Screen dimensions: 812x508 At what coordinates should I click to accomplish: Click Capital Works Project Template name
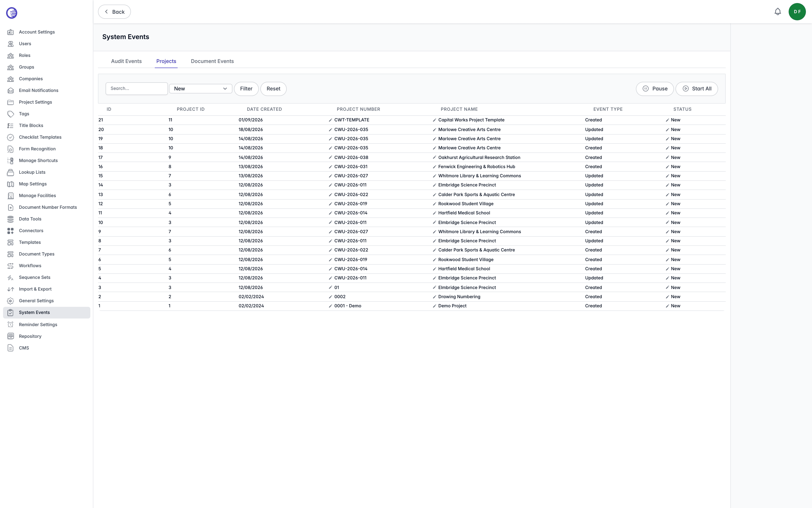click(x=471, y=120)
